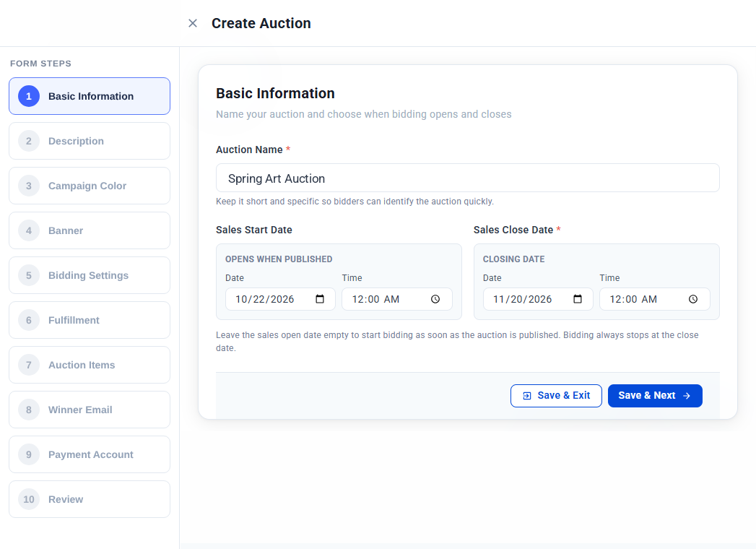Open start date calendar picker icon
The width and height of the screenshot is (756, 549).
coord(320,299)
